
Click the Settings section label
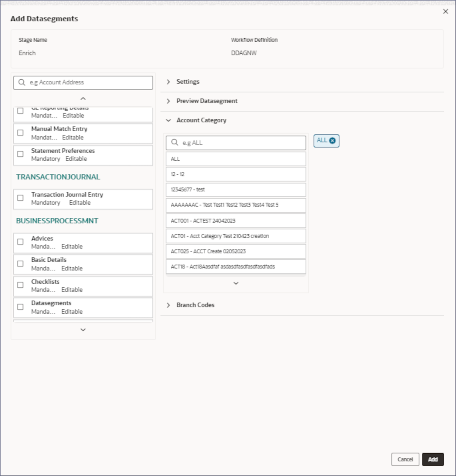(x=188, y=82)
